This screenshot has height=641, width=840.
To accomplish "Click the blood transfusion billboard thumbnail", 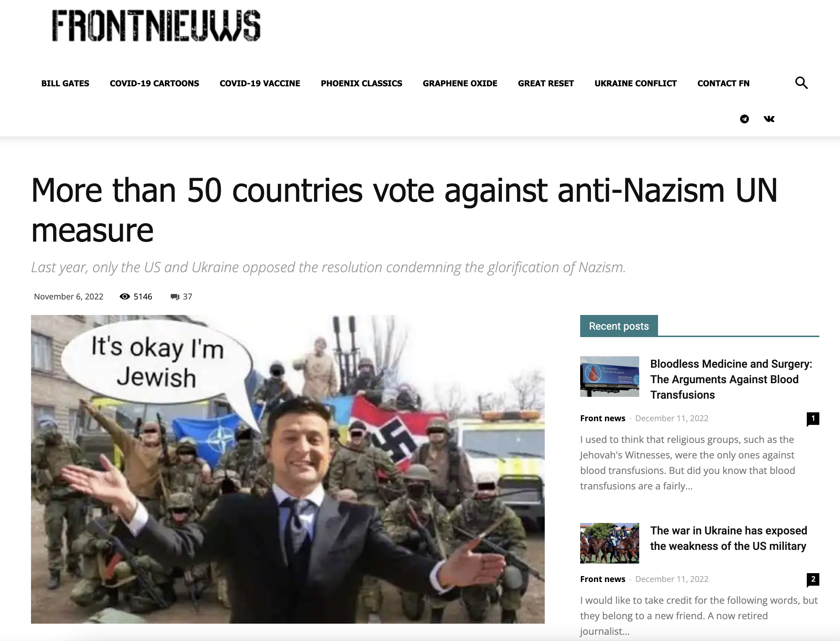I will tap(609, 377).
